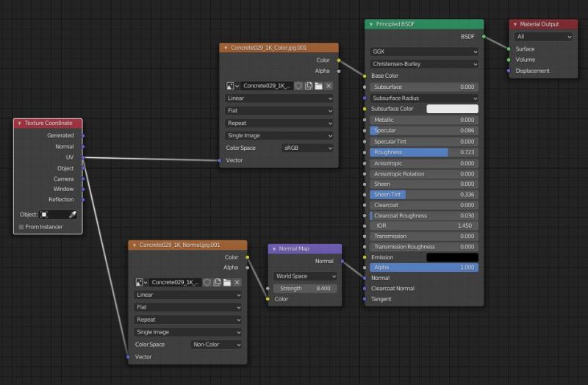
Task: Click Color output socket of Color image node
Action: [339, 60]
